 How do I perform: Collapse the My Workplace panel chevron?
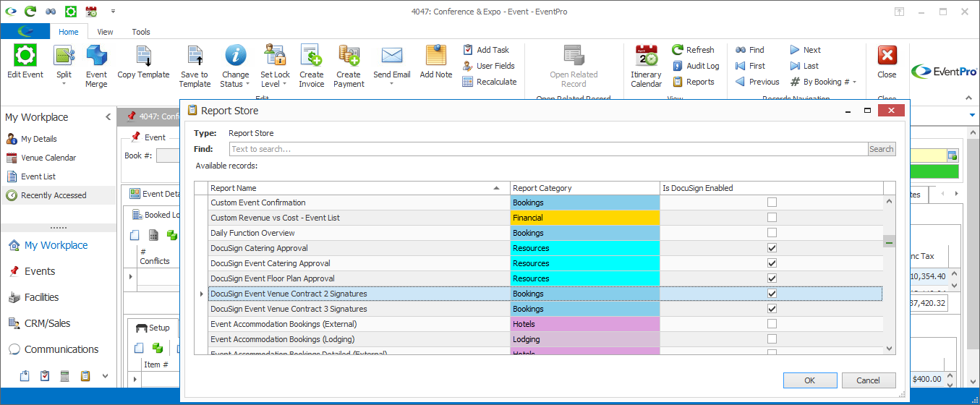point(108,117)
